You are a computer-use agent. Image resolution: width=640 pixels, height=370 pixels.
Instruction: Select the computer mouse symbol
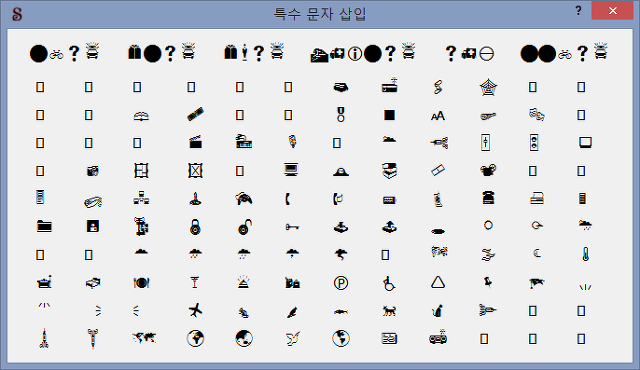point(488,169)
